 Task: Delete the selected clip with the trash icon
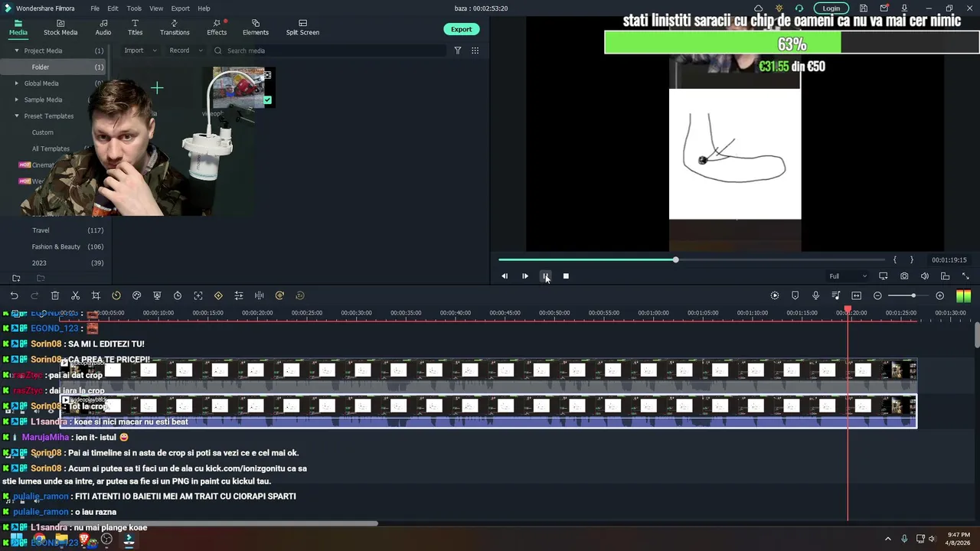(x=55, y=295)
